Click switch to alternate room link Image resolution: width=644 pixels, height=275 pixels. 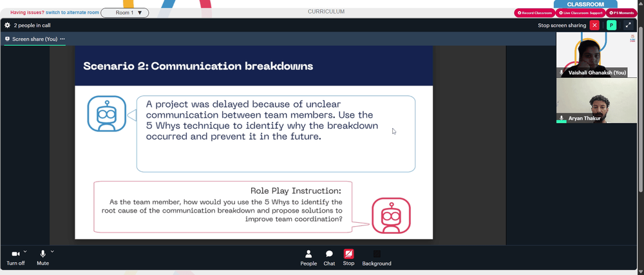(x=72, y=13)
